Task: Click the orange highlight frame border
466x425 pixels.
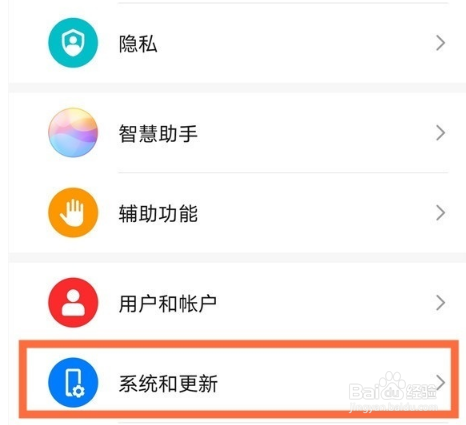Action: [x=239, y=344]
